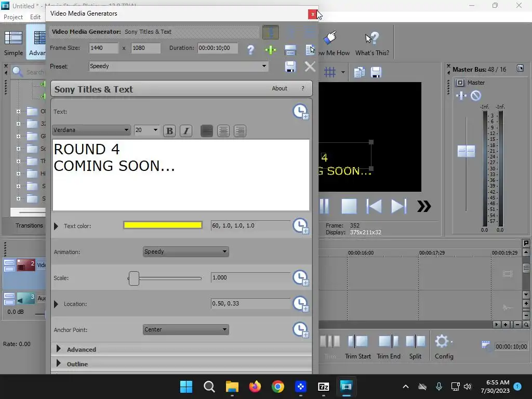Switch to Advanced mode

pos(37,43)
